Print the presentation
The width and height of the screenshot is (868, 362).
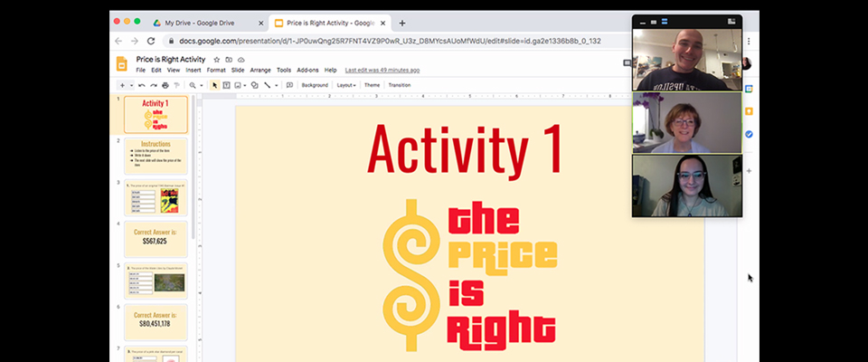(x=165, y=85)
